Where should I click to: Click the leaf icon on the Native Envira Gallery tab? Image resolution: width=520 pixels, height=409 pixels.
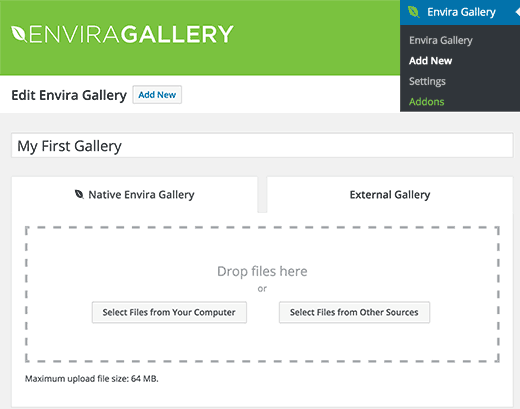[79, 194]
